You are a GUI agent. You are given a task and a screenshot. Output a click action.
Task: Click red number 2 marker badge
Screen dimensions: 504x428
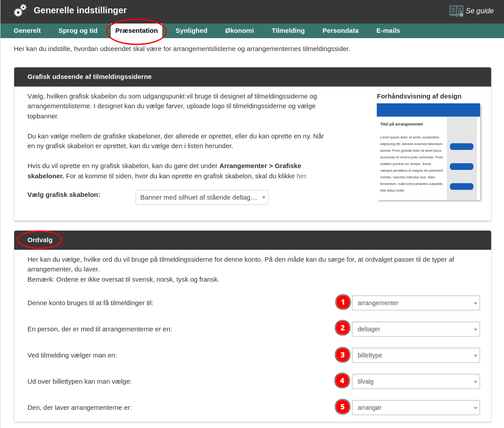[342, 328]
